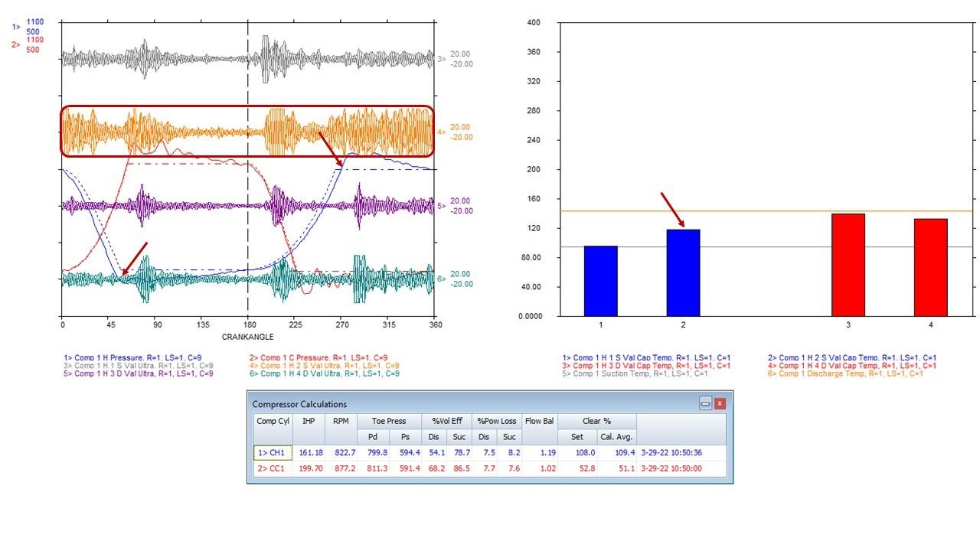
Task: Select legend entry Comp 1 Suction Temp
Action: click(633, 373)
